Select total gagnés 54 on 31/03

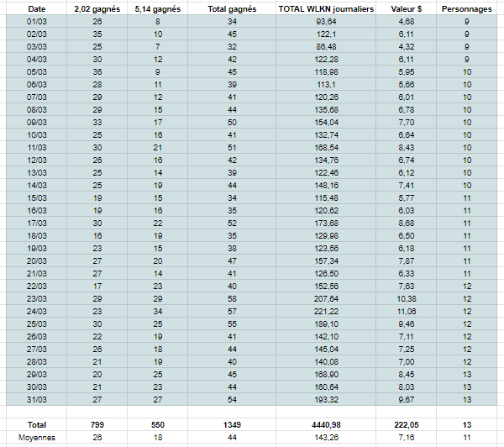tap(232, 400)
